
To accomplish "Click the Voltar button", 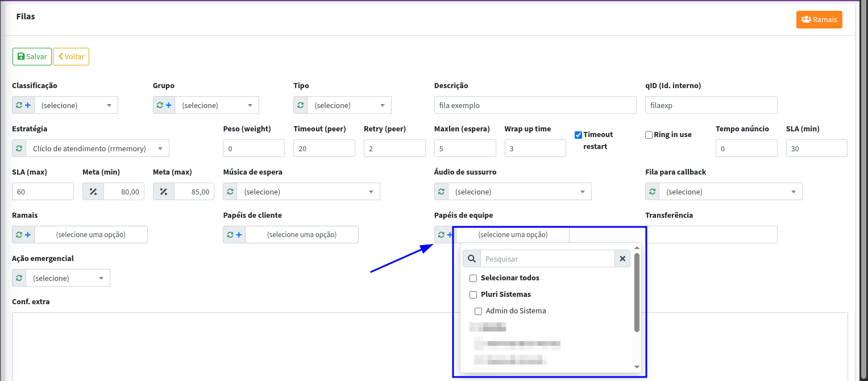I will [71, 57].
